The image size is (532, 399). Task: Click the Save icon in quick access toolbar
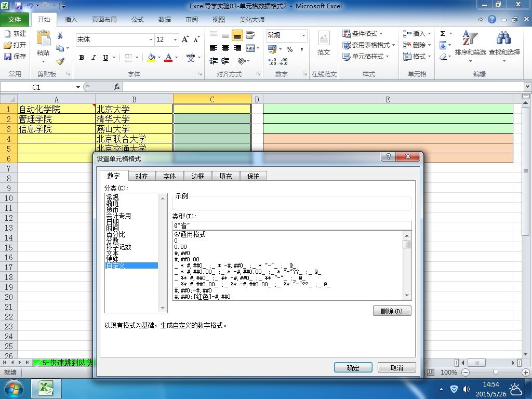click(x=18, y=6)
